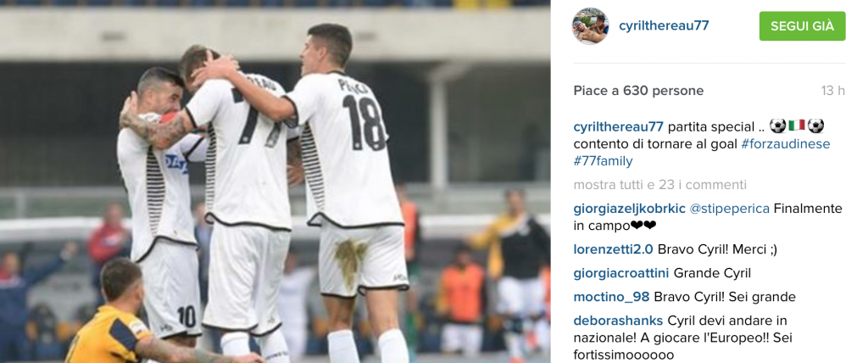Open the 13 h post timestamp
Image resolution: width=868 pixels, height=363 pixels.
click(x=832, y=91)
